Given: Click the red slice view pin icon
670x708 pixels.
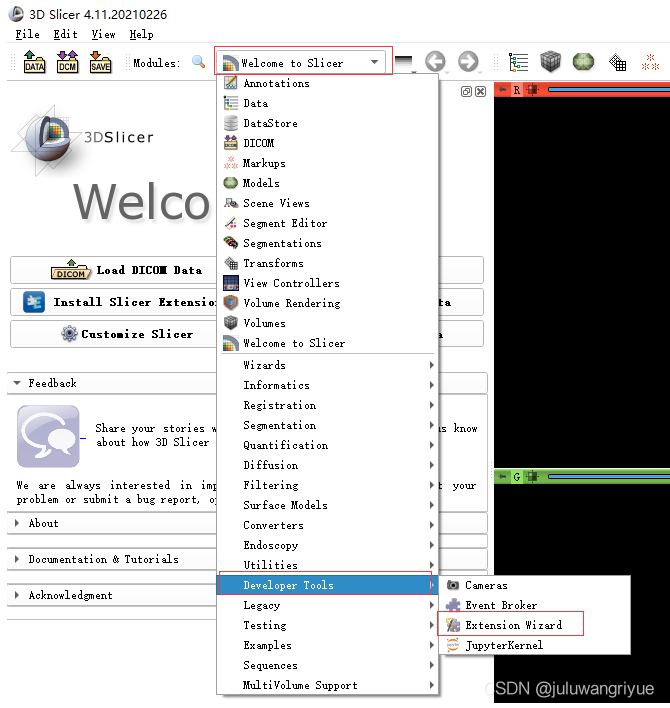Looking at the screenshot, I should [x=502, y=89].
